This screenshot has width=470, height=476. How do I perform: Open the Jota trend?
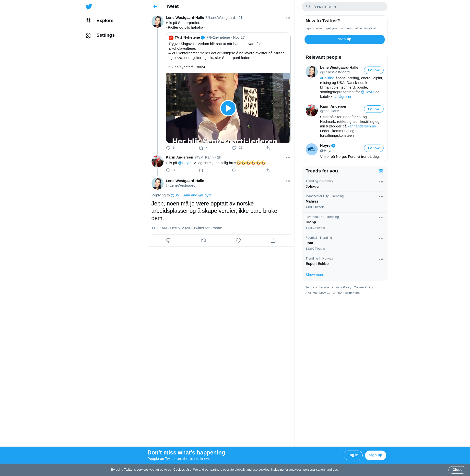pos(344,244)
